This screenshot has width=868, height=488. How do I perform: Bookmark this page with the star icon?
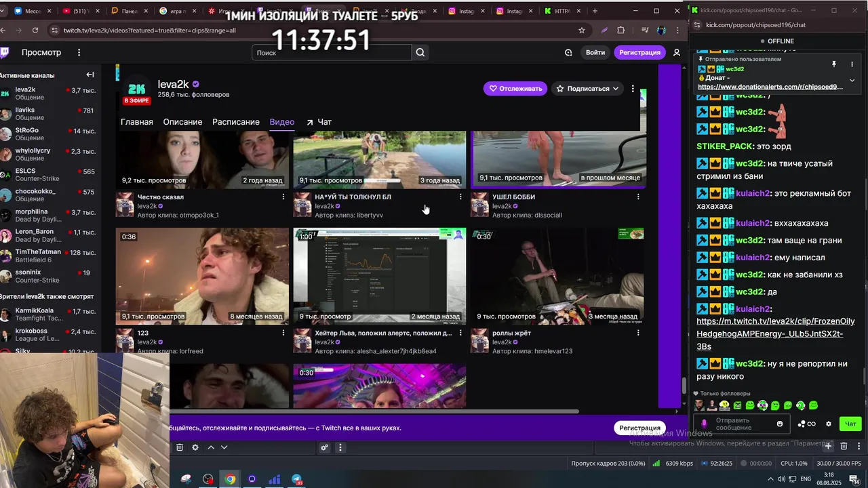point(581,30)
